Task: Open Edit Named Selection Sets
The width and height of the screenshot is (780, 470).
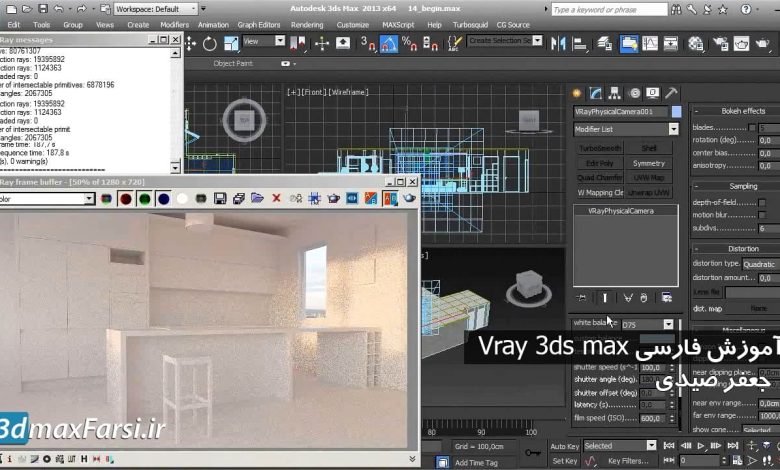Action: pyautogui.click(x=454, y=44)
